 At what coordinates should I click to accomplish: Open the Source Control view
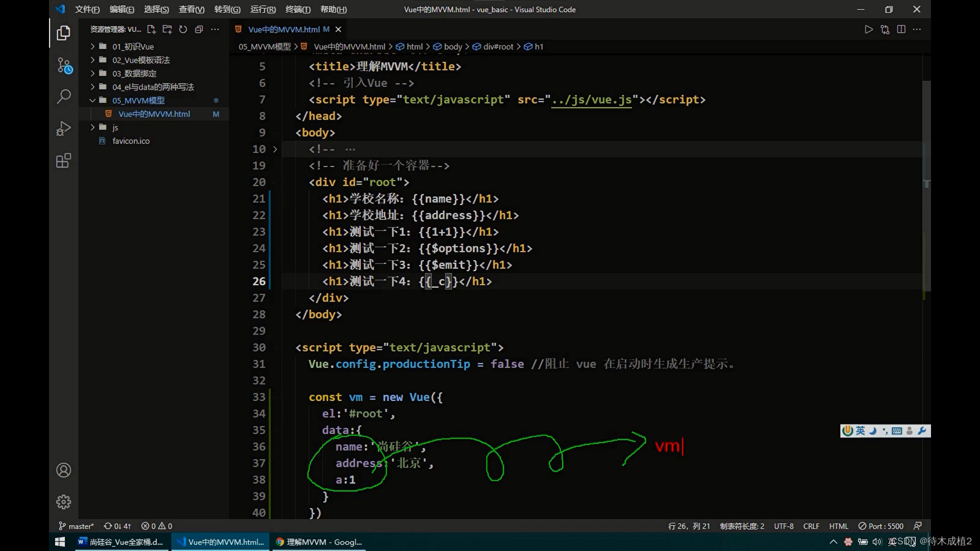click(x=64, y=65)
